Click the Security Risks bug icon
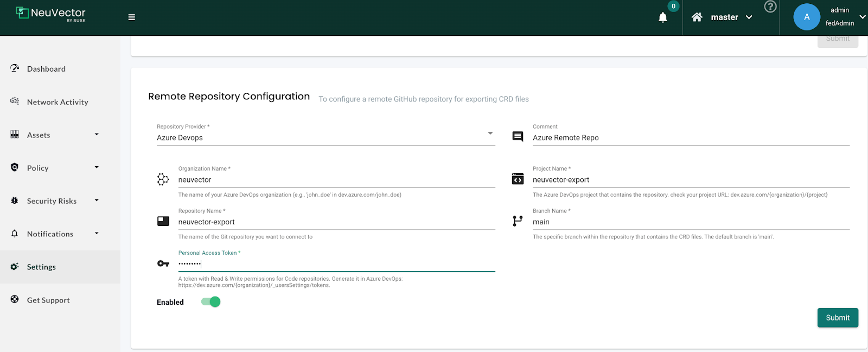The width and height of the screenshot is (868, 352). pyautogui.click(x=15, y=200)
